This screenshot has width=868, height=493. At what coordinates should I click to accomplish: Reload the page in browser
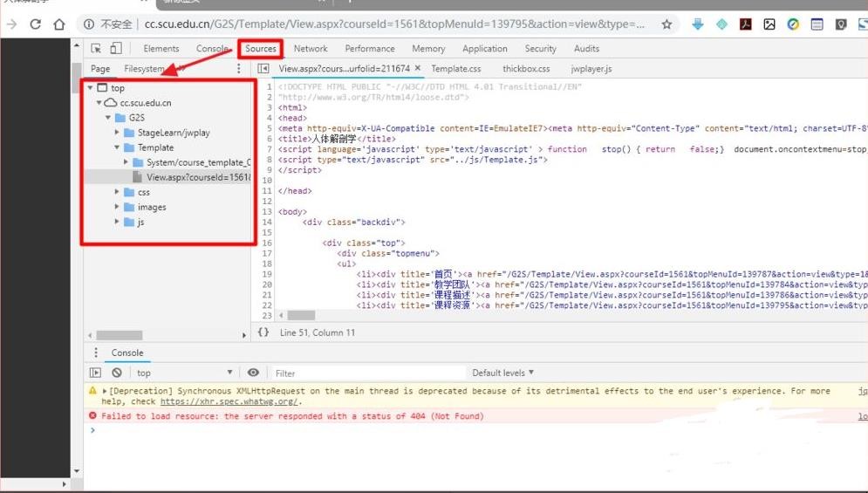pyautogui.click(x=36, y=24)
